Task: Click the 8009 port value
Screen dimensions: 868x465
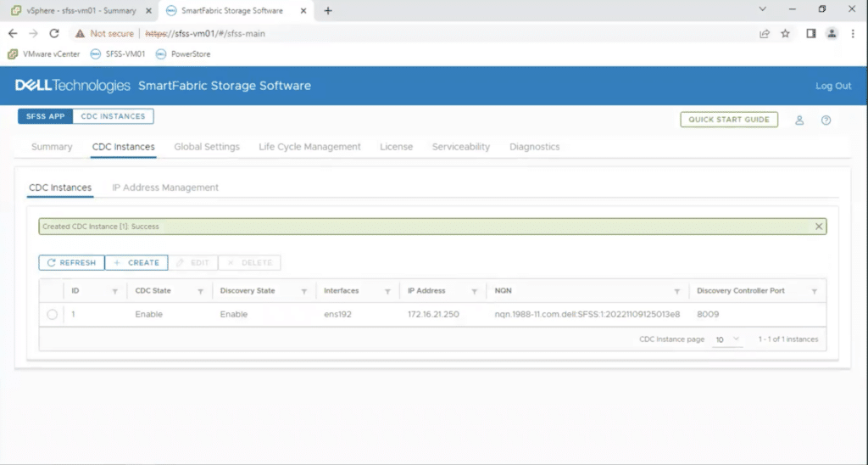Action: (708, 314)
